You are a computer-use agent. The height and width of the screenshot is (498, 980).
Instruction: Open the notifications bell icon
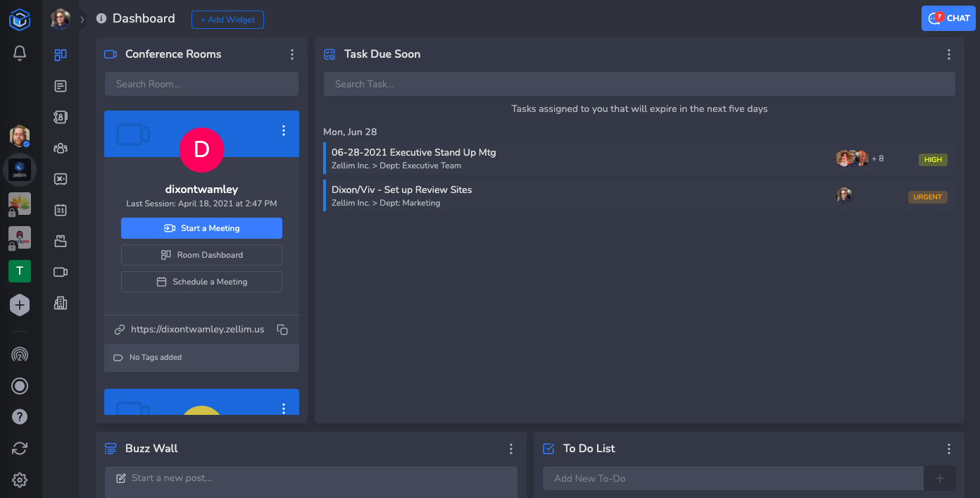[x=20, y=53]
